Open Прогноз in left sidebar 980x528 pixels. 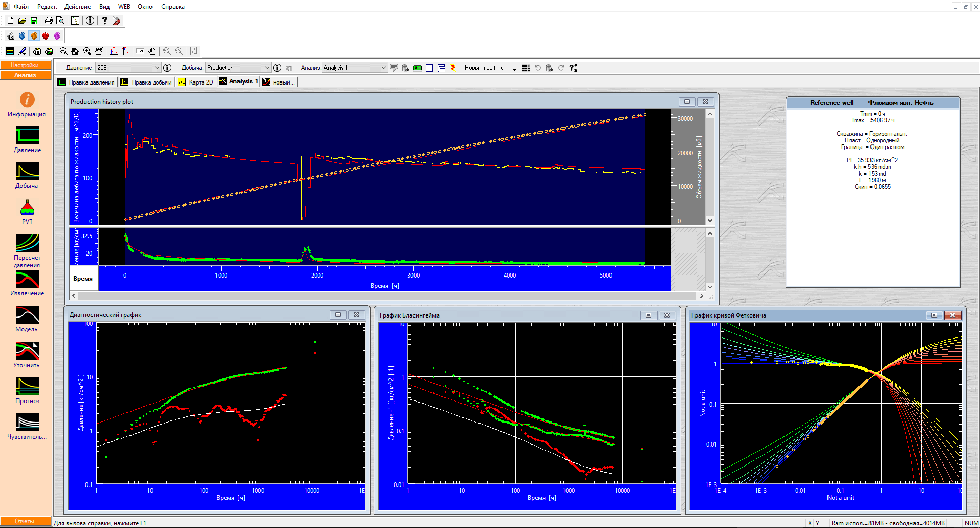point(27,391)
